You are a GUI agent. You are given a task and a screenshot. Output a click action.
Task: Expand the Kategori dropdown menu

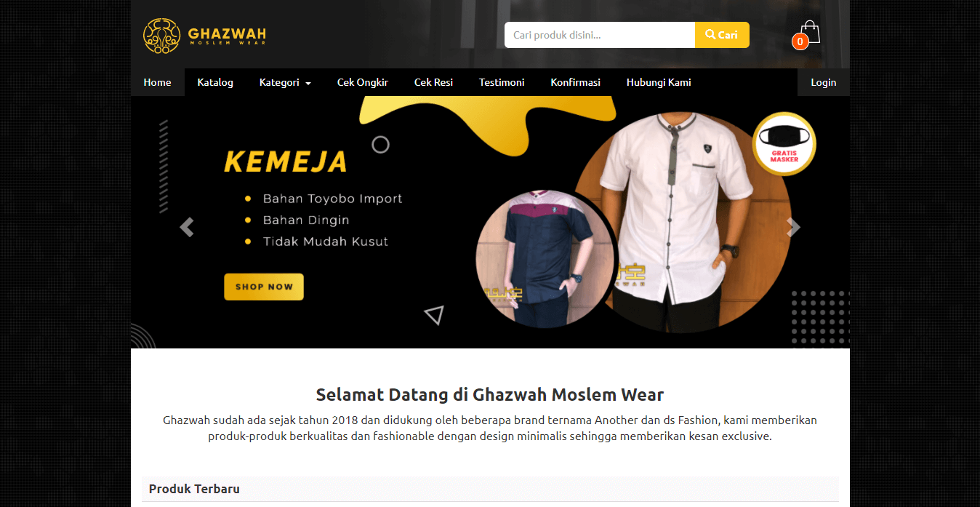(285, 82)
